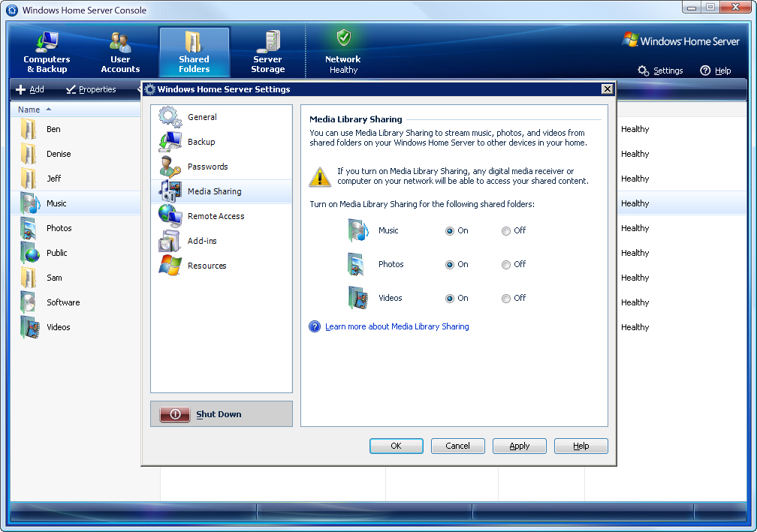Click the Healthy status in the Jeff row
Viewport: 757px width, 532px height.
(635, 179)
